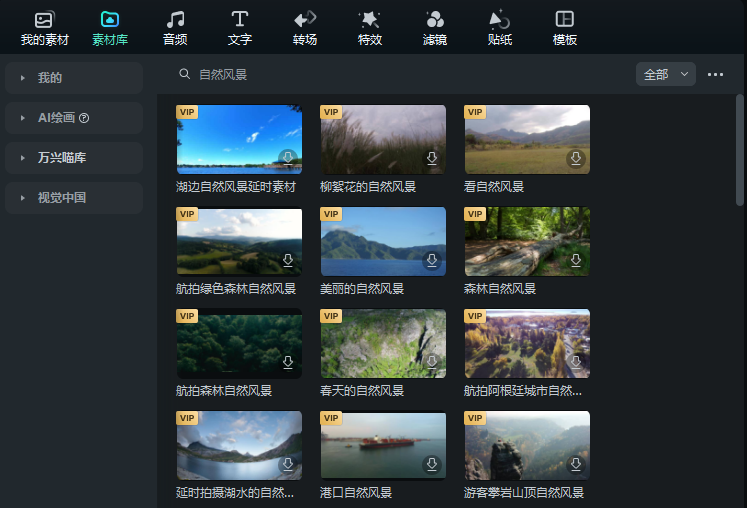Click the search magnifier icon
This screenshot has width=747, height=508.
coord(184,74)
